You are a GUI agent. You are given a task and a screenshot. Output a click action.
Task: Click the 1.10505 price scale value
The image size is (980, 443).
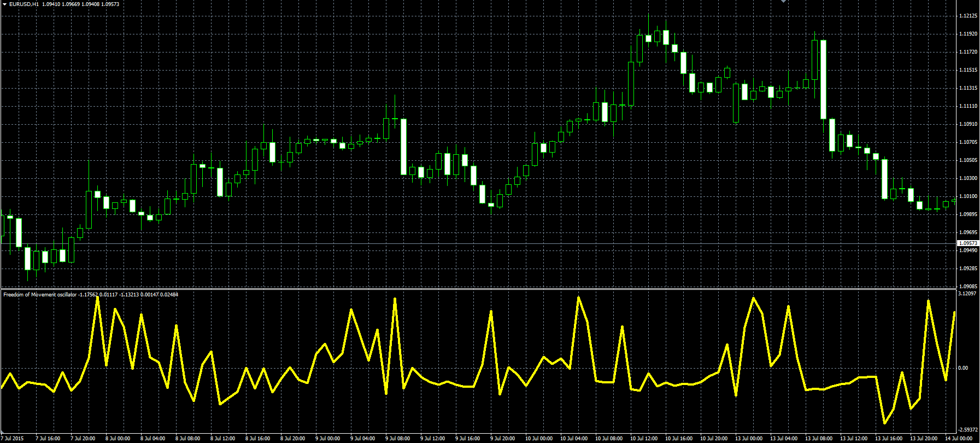coord(968,160)
